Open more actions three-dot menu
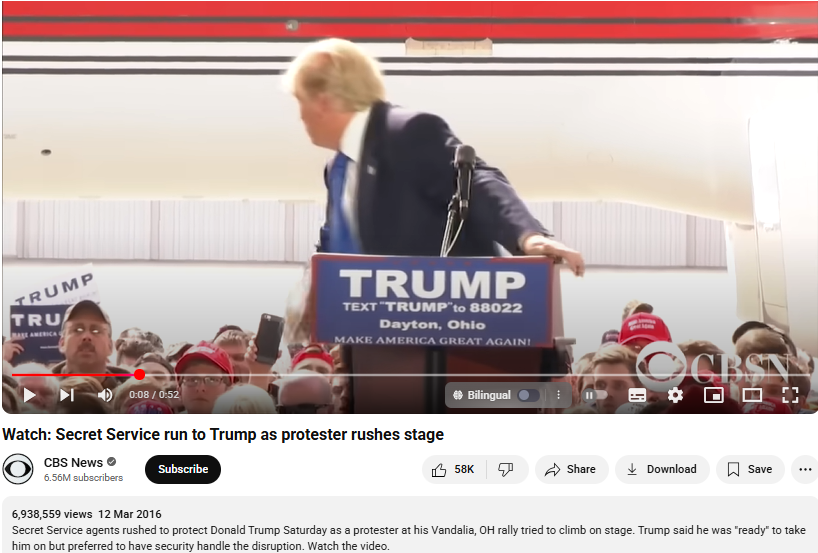Image resolution: width=818 pixels, height=553 pixels. 805,470
